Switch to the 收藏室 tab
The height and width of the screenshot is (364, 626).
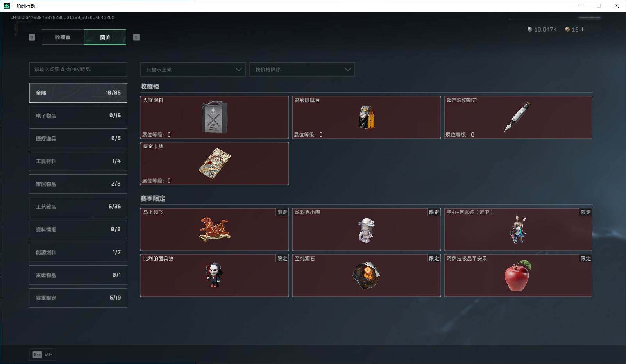click(63, 37)
